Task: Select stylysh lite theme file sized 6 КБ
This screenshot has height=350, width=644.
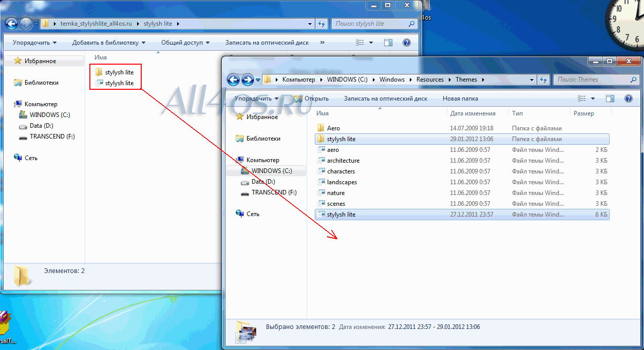Action: pos(462,215)
